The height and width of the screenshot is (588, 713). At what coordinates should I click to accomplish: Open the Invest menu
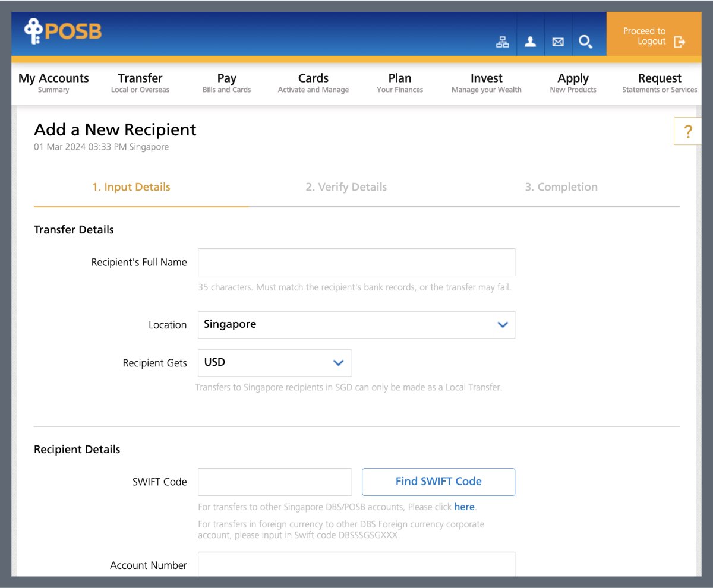[486, 83]
